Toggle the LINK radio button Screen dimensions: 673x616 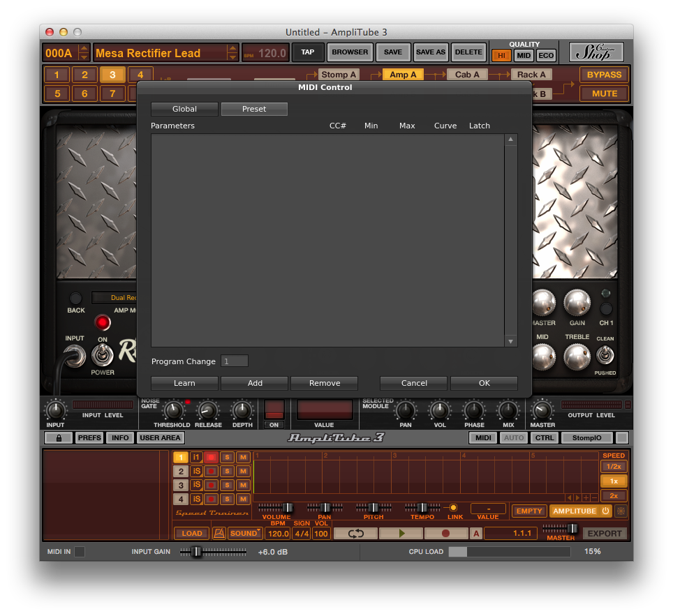(x=453, y=507)
